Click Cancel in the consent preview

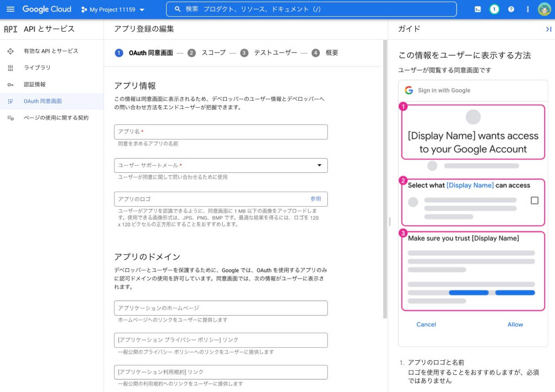click(426, 324)
